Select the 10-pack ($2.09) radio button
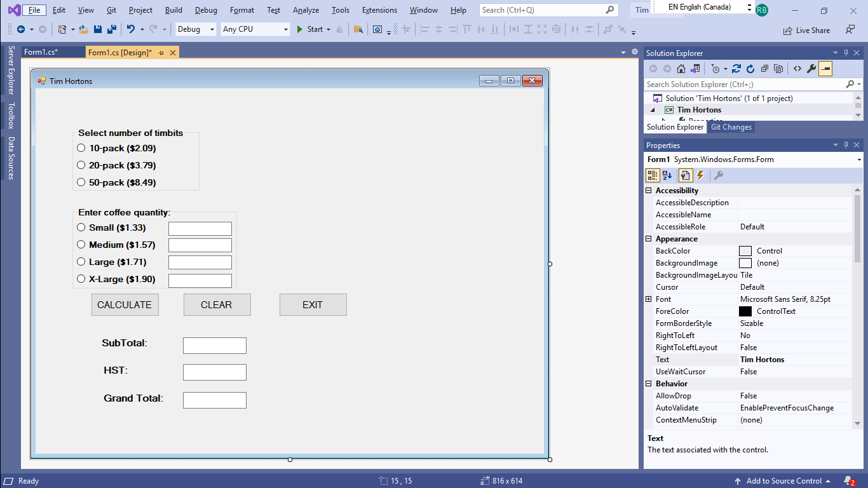Image resolution: width=868 pixels, height=488 pixels. click(x=81, y=148)
